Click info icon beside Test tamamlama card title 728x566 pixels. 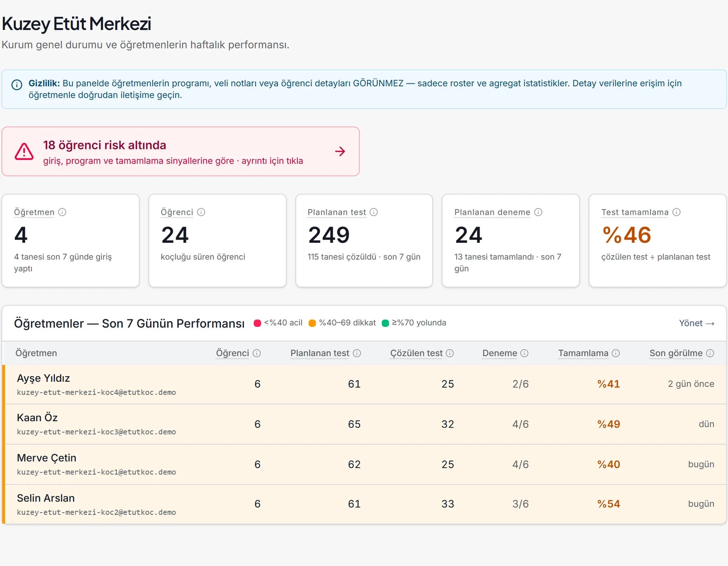click(x=676, y=212)
